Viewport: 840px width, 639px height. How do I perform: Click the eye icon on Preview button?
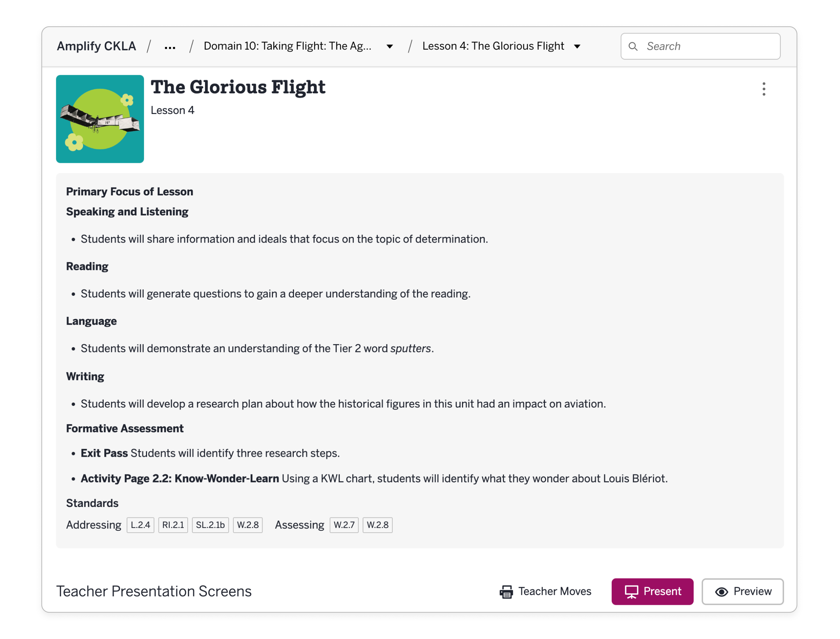click(x=721, y=591)
